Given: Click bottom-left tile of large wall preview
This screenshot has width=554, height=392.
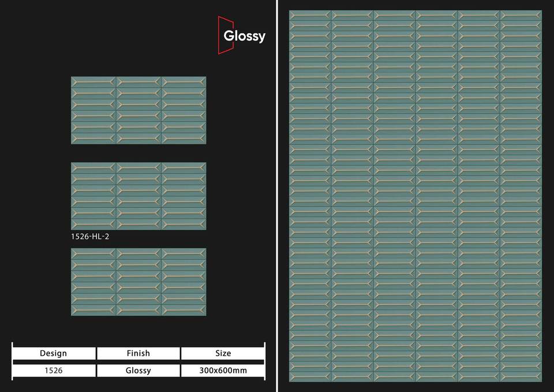Looking at the screenshot, I should tap(310, 376).
